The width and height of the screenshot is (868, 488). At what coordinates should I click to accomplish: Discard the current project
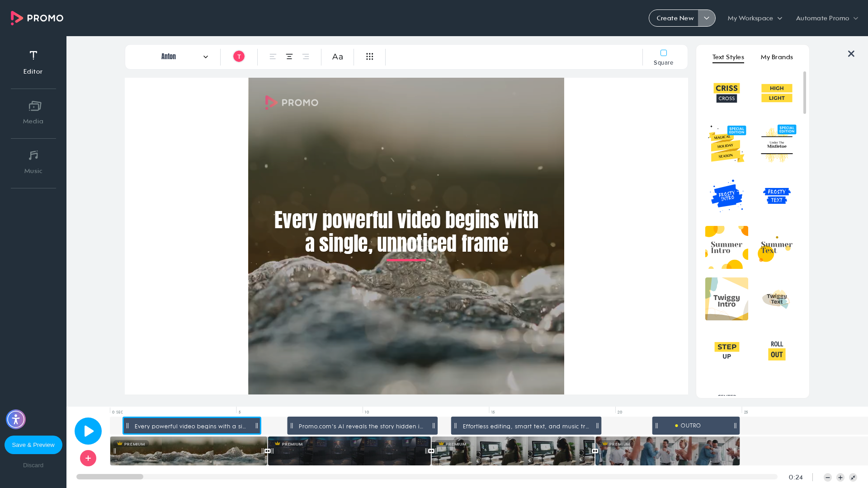(33, 465)
